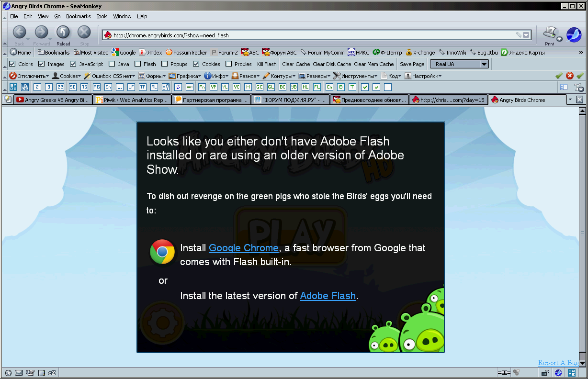The width and height of the screenshot is (588, 379).
Task: Click the 'A6' box icon
Action: 97,87
